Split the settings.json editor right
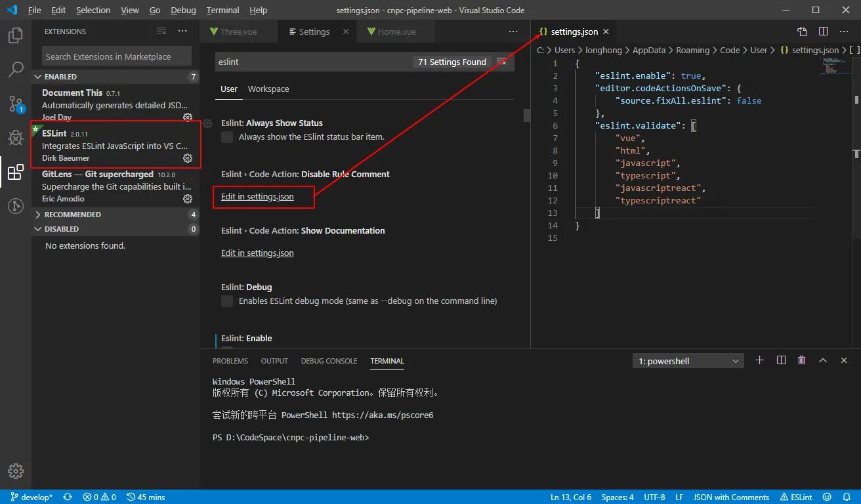Screen dimensions: 861x504 tap(823, 31)
